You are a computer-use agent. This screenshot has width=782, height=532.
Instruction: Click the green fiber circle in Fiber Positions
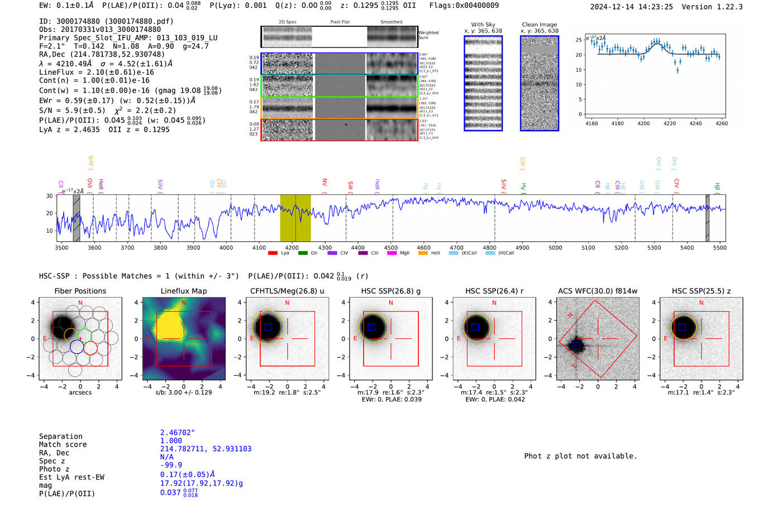(x=84, y=336)
